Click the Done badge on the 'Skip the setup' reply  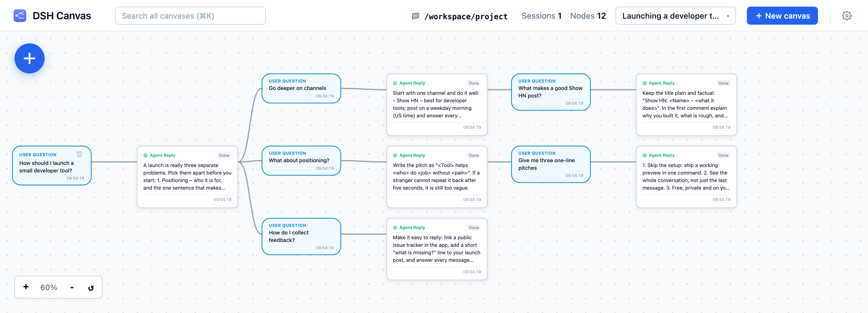(723, 155)
